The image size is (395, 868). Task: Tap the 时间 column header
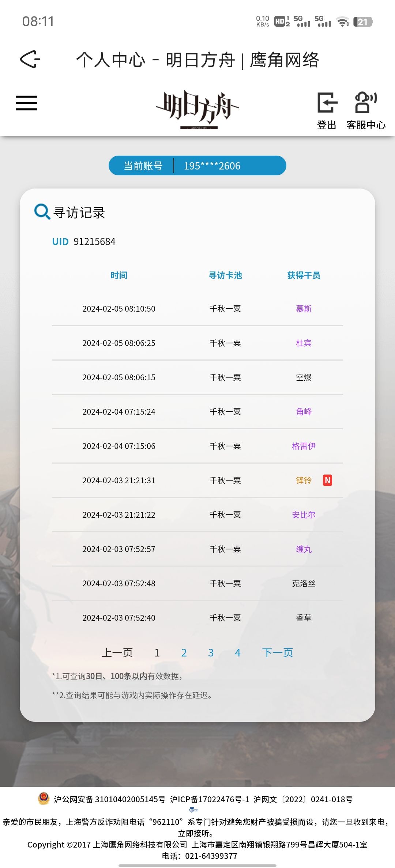(x=119, y=275)
